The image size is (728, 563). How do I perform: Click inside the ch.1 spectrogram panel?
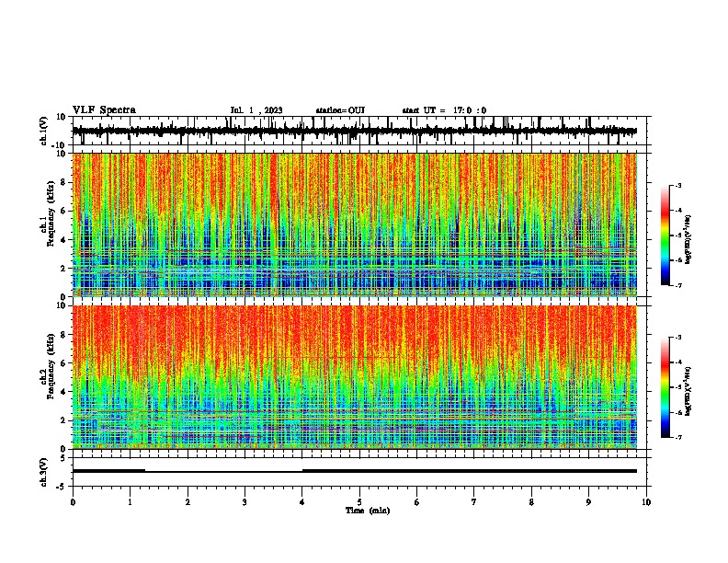click(355, 224)
